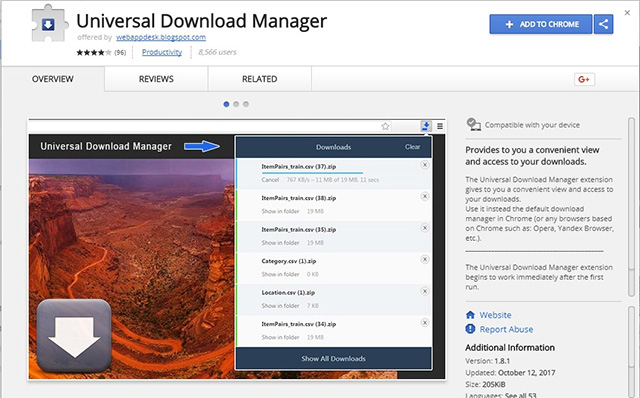The image size is (640, 398).
Task: Click the Show All Downloads button
Action: tap(333, 358)
